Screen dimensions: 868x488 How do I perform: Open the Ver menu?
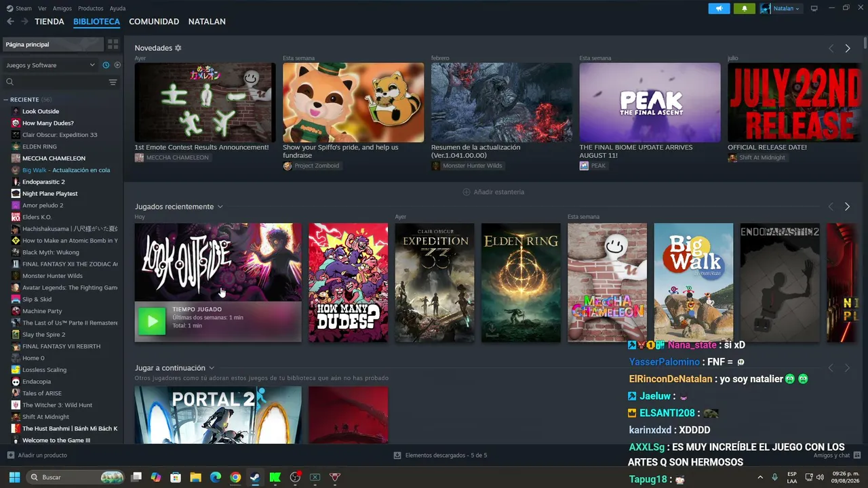pyautogui.click(x=43, y=9)
